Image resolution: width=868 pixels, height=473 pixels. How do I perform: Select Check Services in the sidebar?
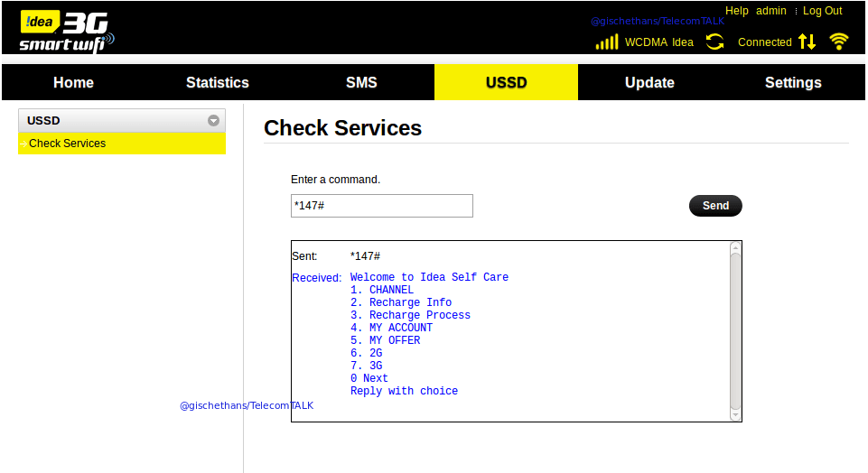[122, 144]
